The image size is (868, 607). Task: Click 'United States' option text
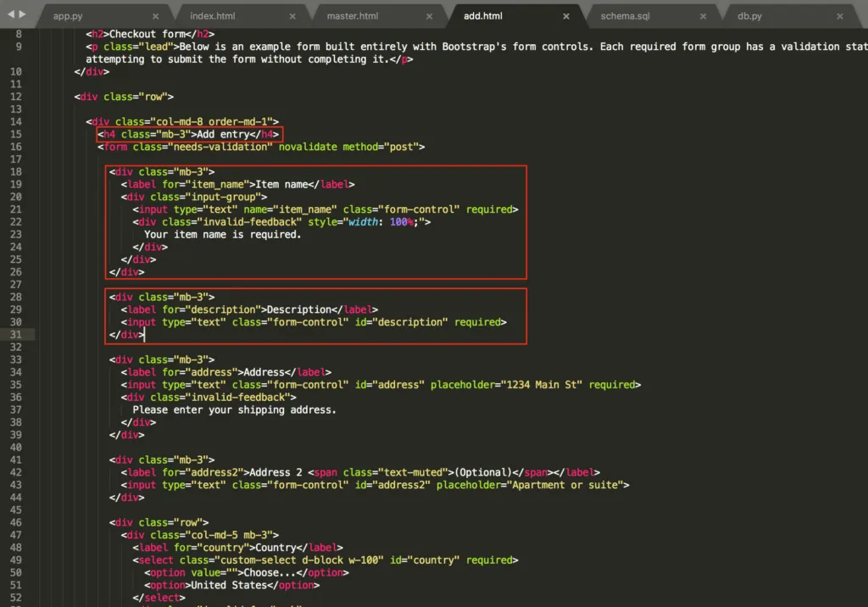click(x=229, y=586)
